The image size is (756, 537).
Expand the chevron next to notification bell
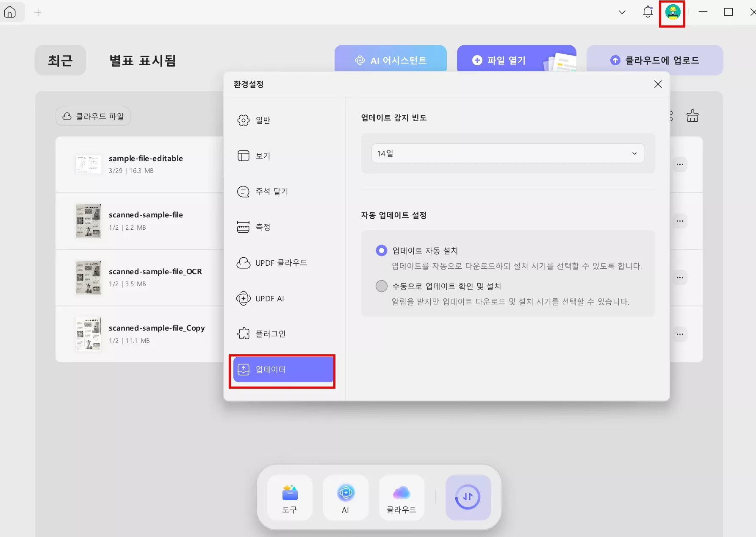pos(622,12)
